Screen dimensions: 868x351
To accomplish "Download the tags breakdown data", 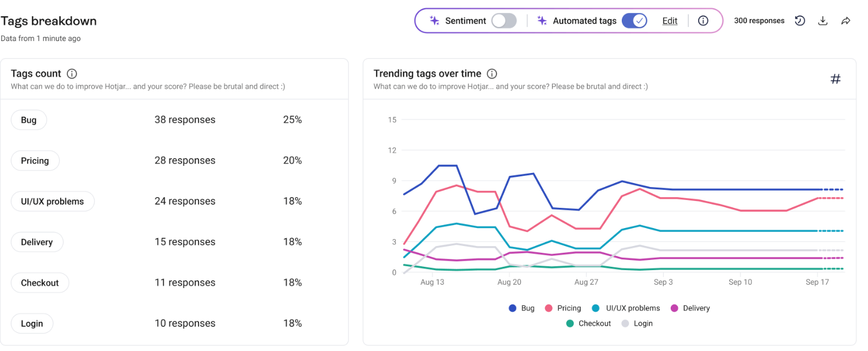I will coord(822,20).
